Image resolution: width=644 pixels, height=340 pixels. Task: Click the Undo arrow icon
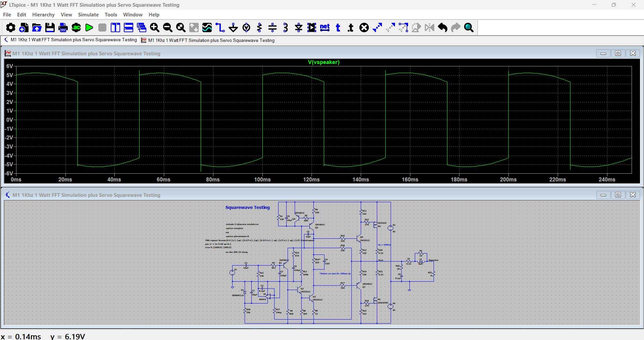pyautogui.click(x=443, y=27)
